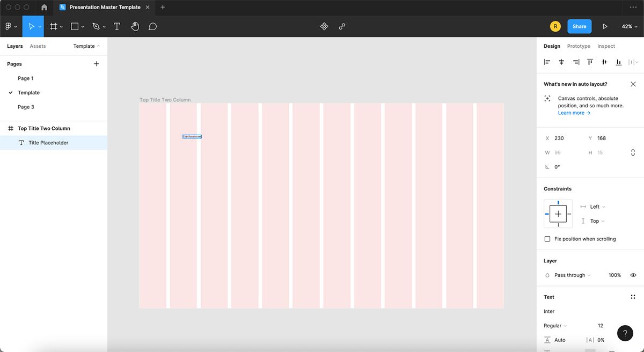Select the Move tool

(32, 26)
